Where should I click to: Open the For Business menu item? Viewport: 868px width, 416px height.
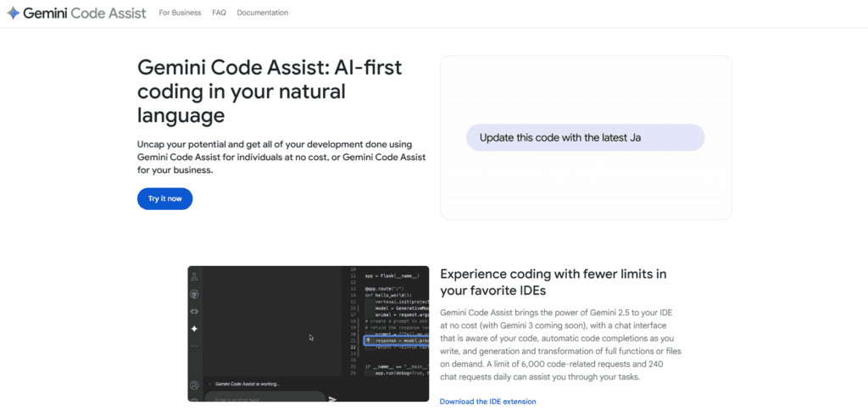click(x=180, y=13)
